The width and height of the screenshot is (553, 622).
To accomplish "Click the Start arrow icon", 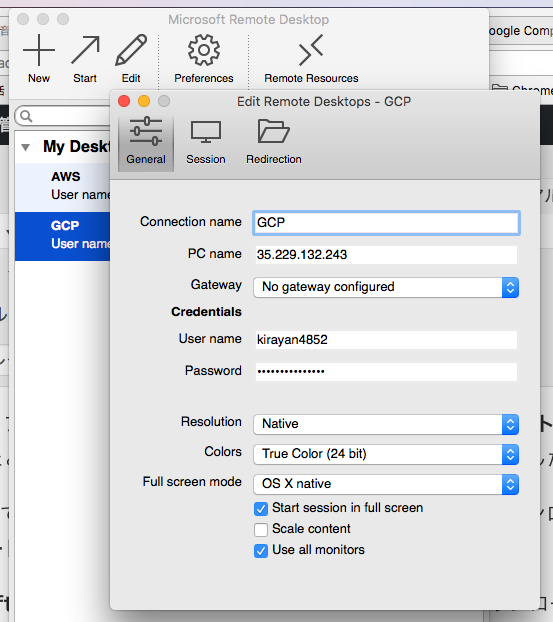I will coord(85,50).
